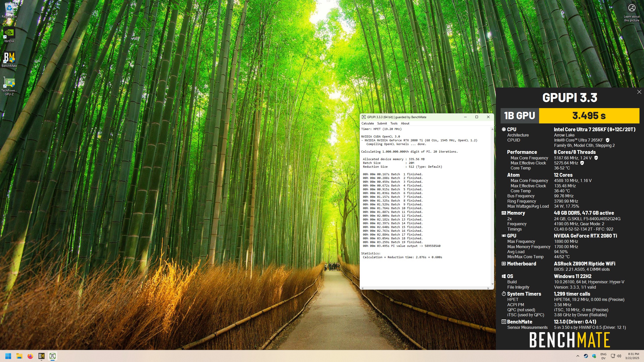644x362 pixels.
Task: Click the PI value output line
Action: [401, 246]
